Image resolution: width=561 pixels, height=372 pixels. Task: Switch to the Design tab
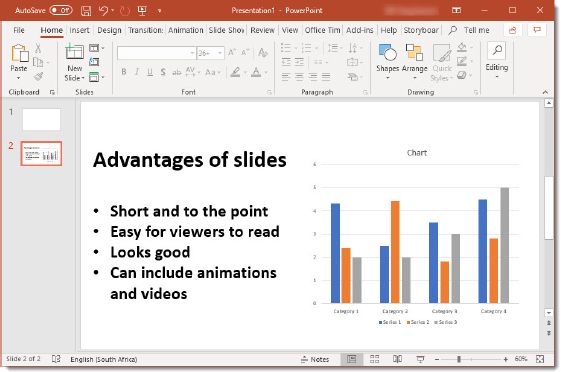[109, 30]
